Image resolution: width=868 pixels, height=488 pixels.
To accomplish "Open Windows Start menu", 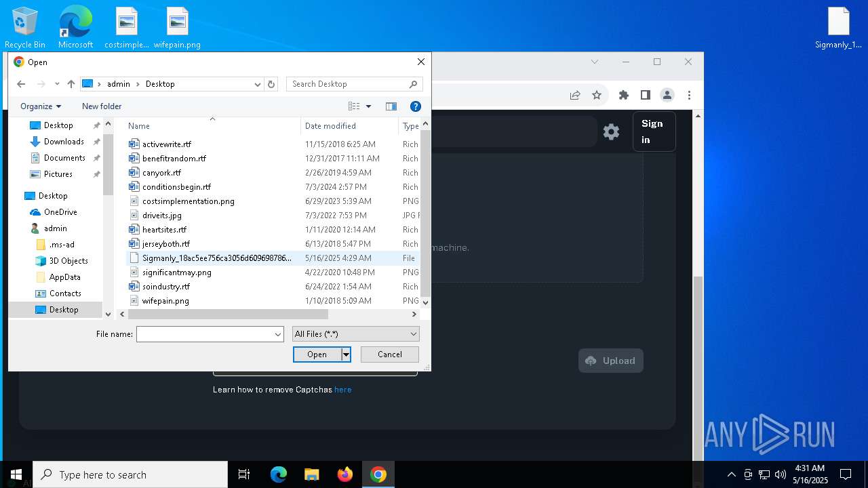I will pos(16,474).
